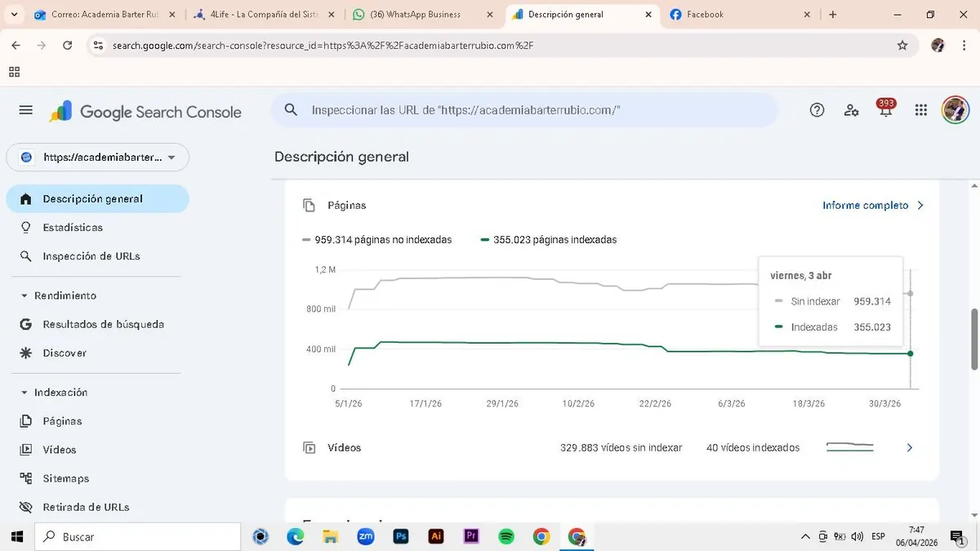Viewport: 980px width, 551px height.
Task: Open the Vídeos report chevron arrow
Action: 910,447
